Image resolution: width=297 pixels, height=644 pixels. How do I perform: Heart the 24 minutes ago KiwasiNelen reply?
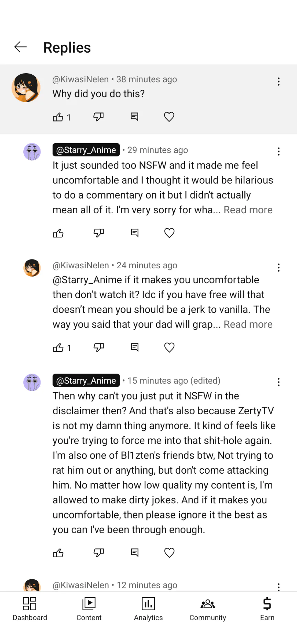click(x=169, y=347)
